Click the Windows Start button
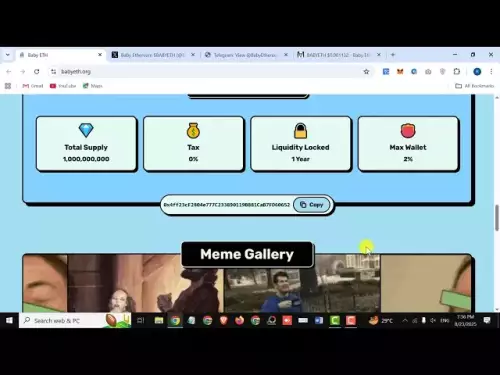500x375 pixels. [x=9, y=321]
